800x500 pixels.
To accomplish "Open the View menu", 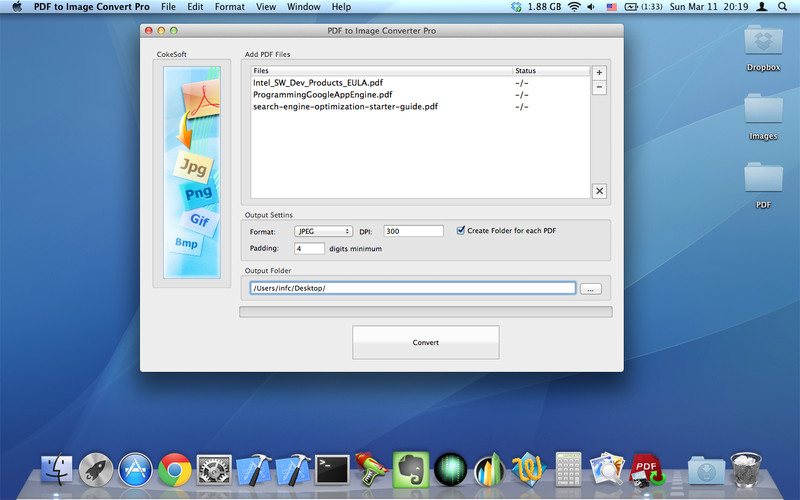I will coord(266,7).
